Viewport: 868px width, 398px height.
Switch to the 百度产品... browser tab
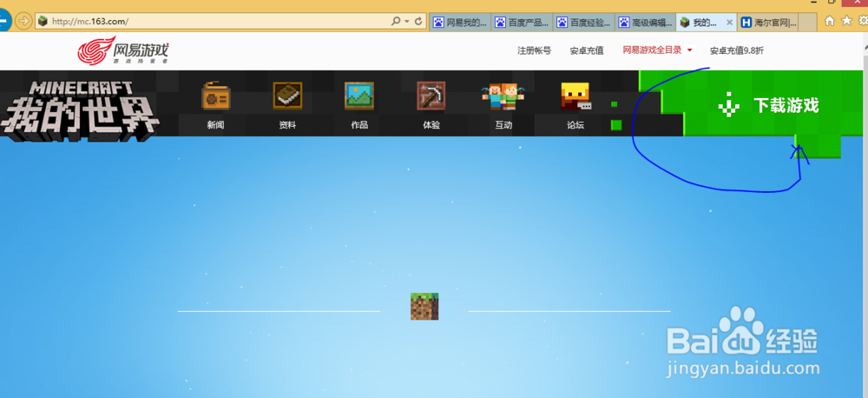coord(522,23)
